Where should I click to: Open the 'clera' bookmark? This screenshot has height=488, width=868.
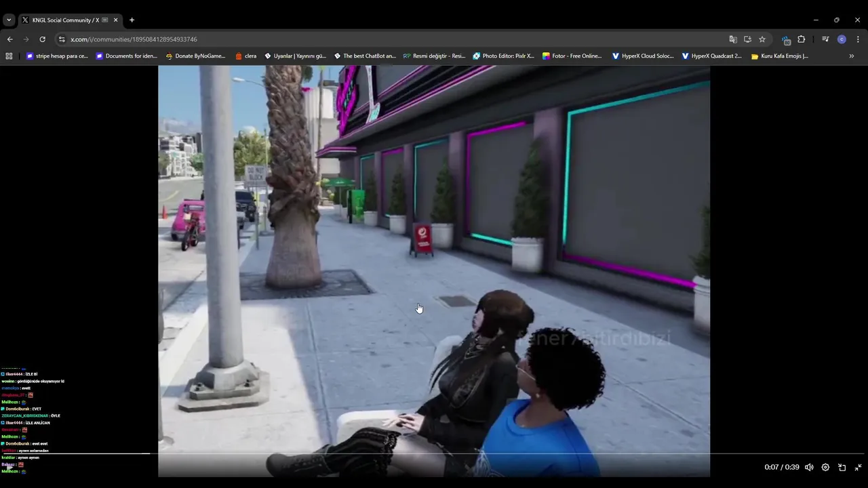[x=245, y=56]
